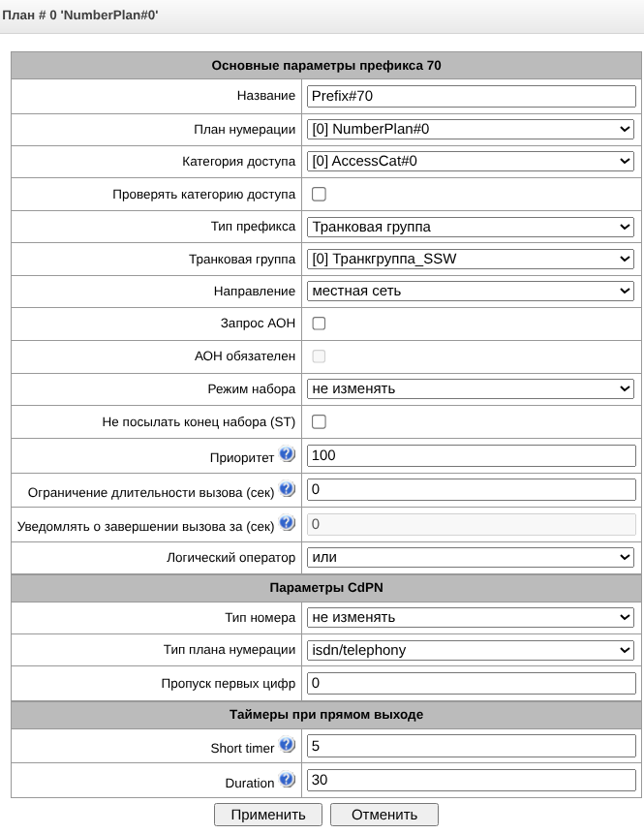Open the План нумерации dropdown

pyautogui.click(x=471, y=129)
